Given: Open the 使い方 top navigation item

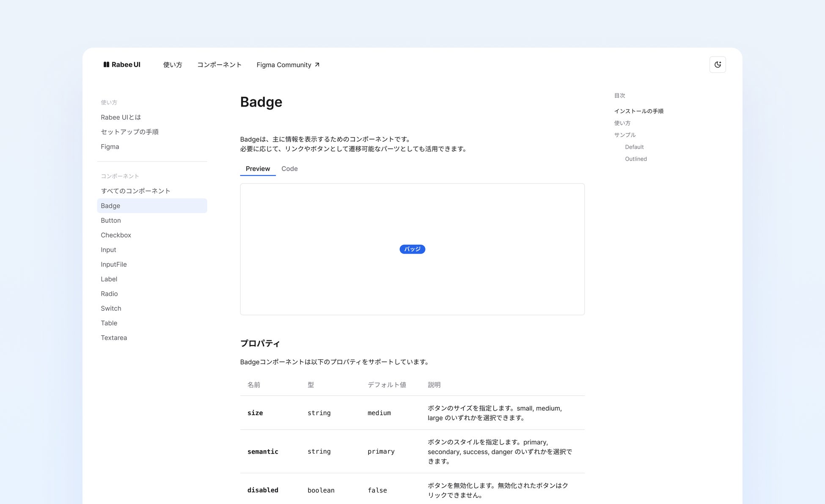Looking at the screenshot, I should click(x=173, y=65).
